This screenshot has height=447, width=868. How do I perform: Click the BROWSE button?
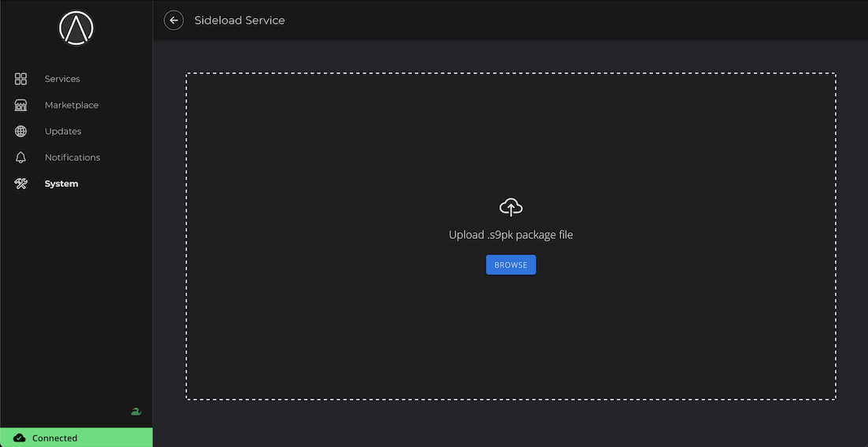511,265
